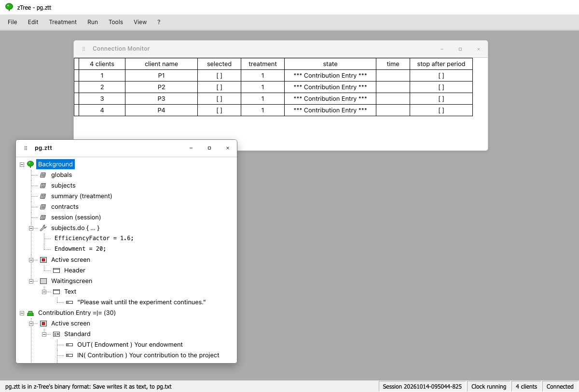Screen dimensions: 579x392
Task: Click the item icon beside OUT( Endowment )
Action: (x=69, y=345)
